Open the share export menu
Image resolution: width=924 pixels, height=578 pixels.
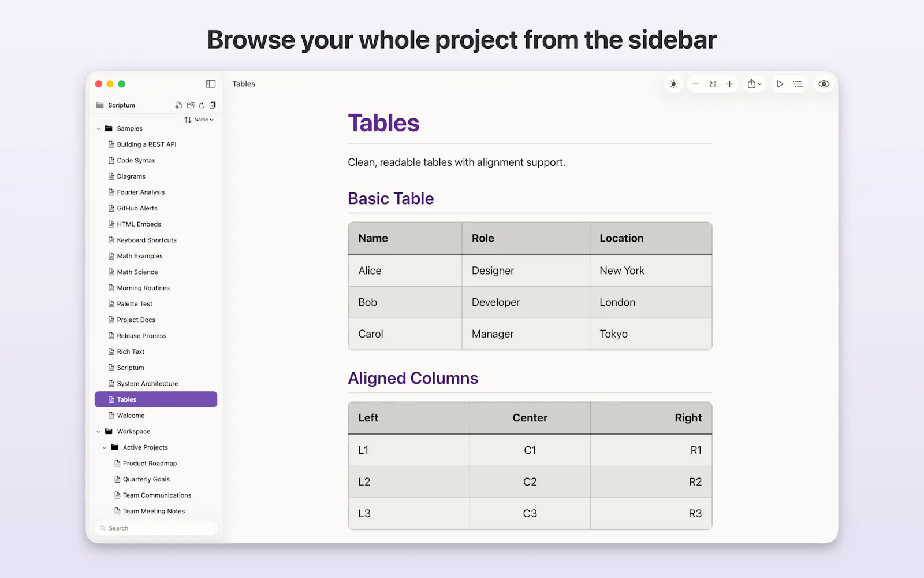tap(754, 84)
